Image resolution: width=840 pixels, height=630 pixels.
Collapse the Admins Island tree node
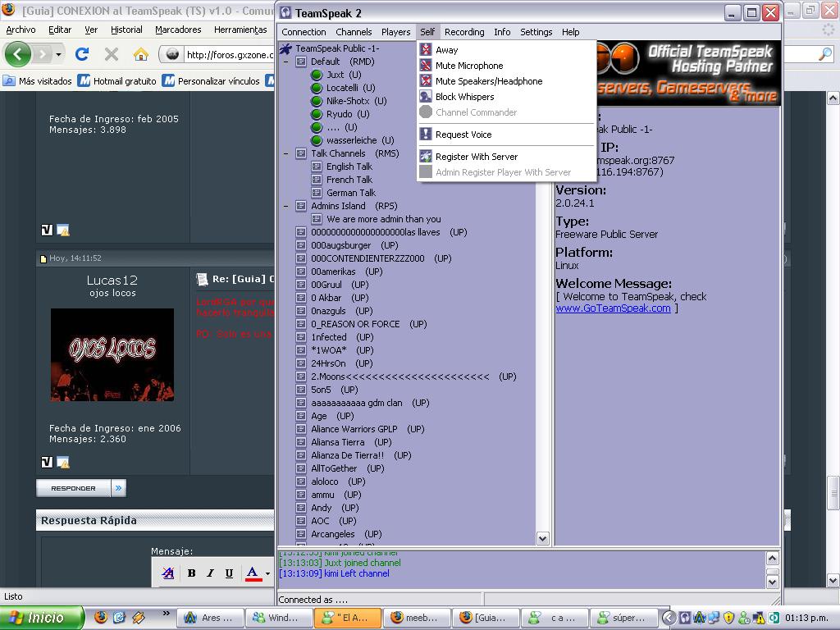286,206
